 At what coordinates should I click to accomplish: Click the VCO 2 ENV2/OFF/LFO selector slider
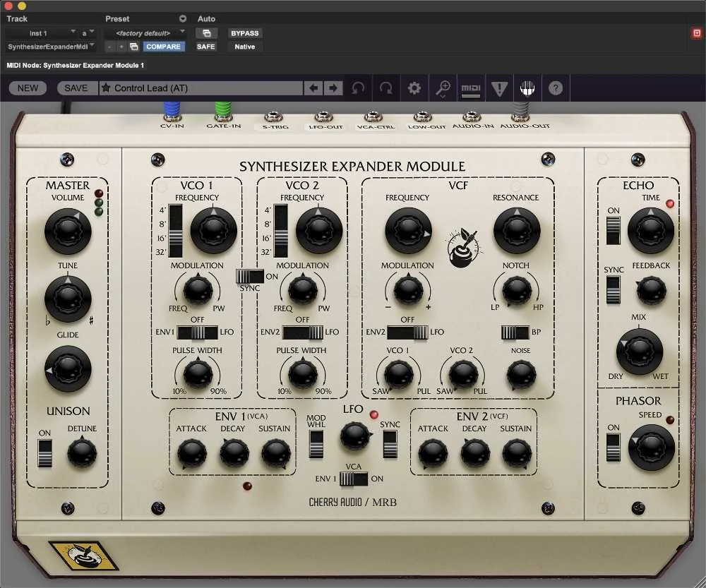click(x=303, y=332)
